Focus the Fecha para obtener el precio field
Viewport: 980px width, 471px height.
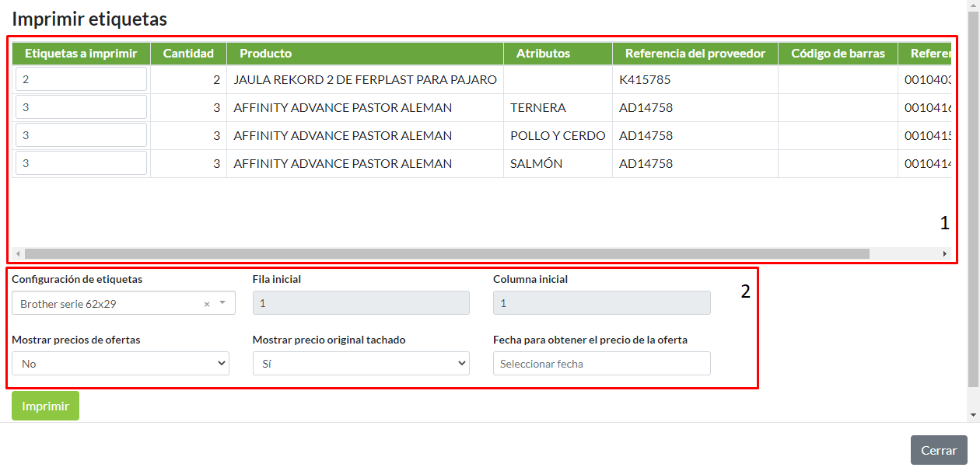click(x=601, y=364)
